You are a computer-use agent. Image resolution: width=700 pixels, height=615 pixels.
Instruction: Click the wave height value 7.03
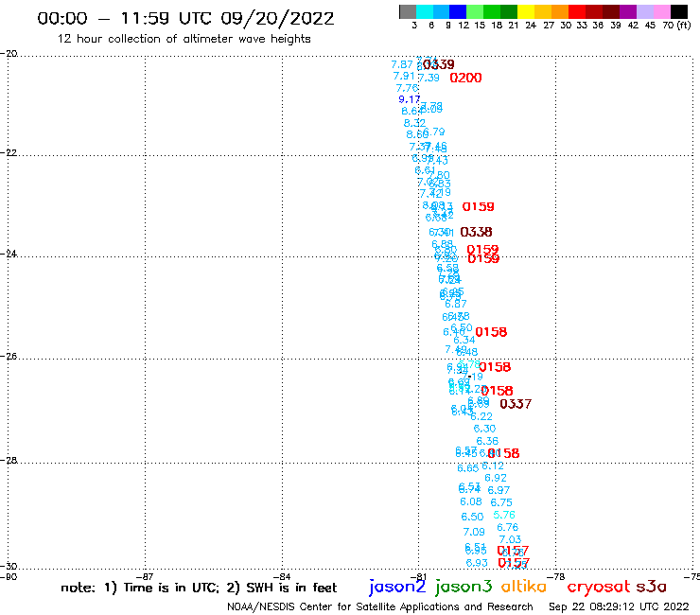510,539
